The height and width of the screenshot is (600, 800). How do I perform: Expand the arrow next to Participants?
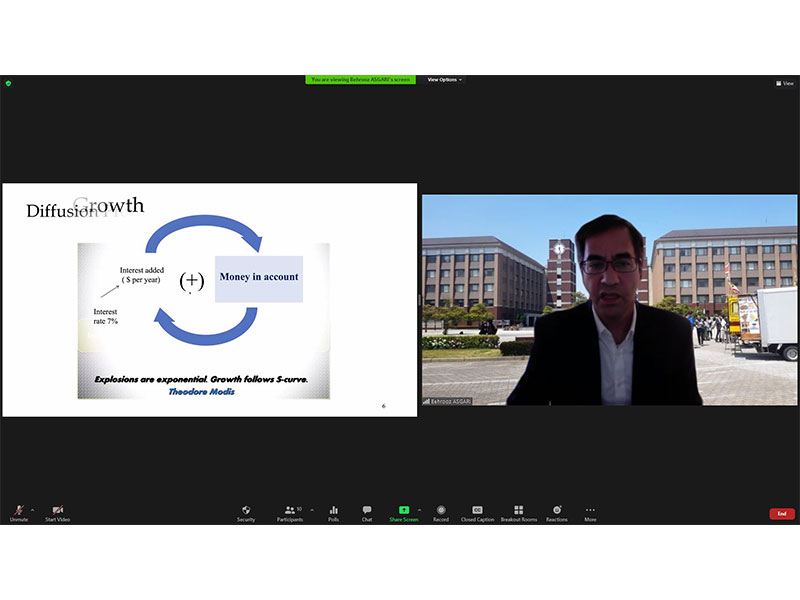click(312, 509)
